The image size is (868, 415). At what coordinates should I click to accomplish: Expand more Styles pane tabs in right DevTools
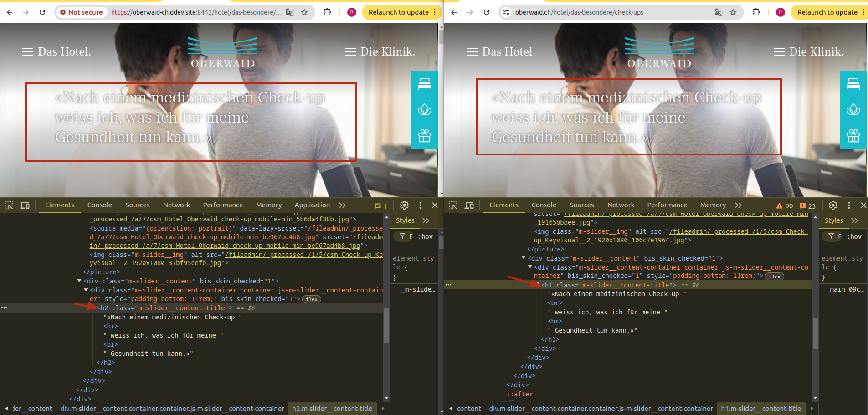tap(854, 220)
